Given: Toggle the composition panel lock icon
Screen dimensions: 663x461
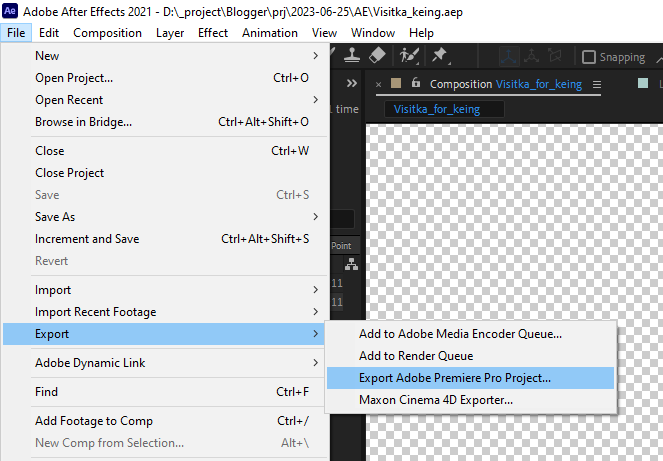Looking at the screenshot, I should (x=416, y=82).
